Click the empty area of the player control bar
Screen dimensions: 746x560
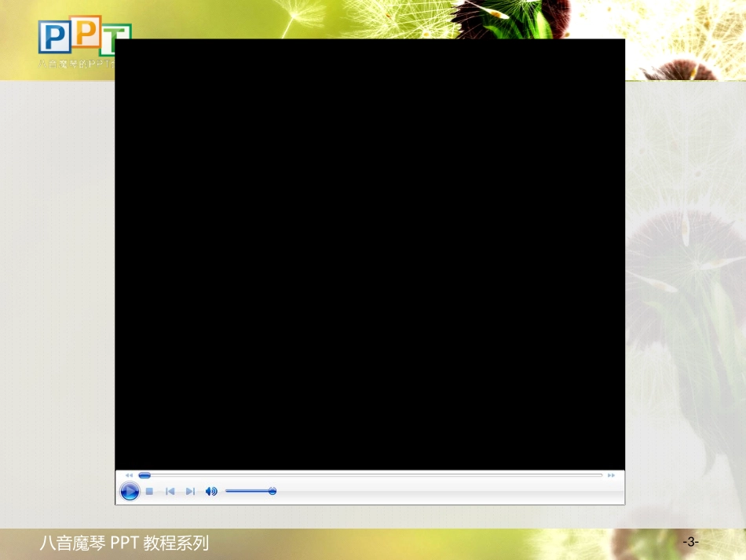(448, 492)
